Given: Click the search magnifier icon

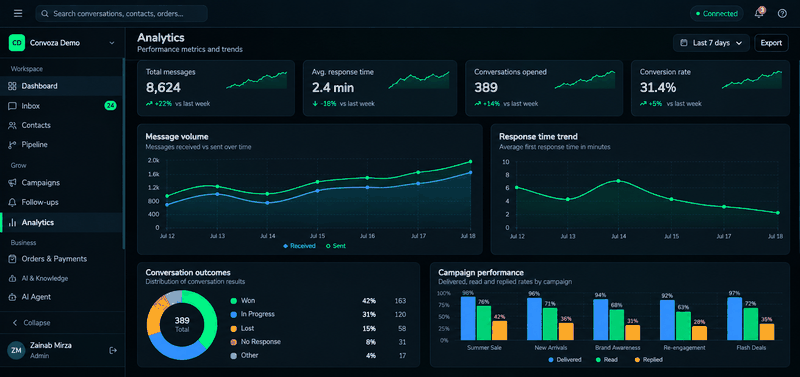Looking at the screenshot, I should (45, 14).
